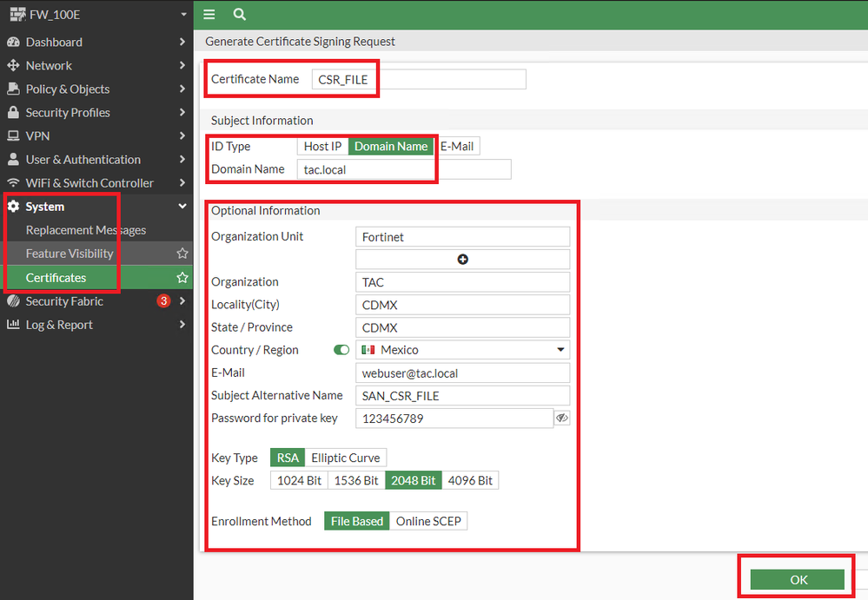Select Online SCEP enrollment method
This screenshot has height=600, width=868.
point(428,521)
